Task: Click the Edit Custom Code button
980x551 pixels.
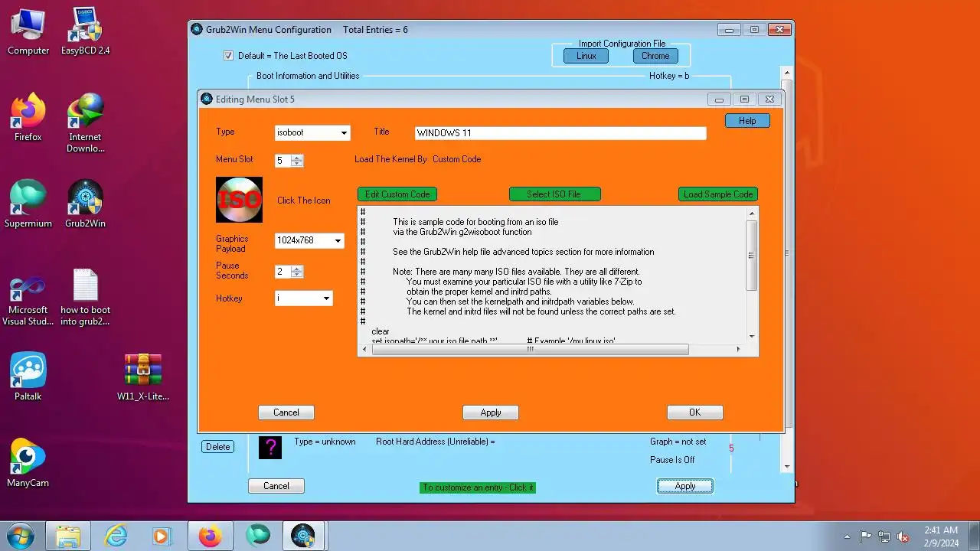Action: [x=397, y=194]
